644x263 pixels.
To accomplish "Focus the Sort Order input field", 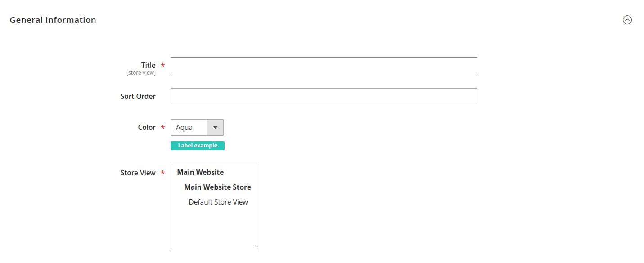I will point(324,96).
